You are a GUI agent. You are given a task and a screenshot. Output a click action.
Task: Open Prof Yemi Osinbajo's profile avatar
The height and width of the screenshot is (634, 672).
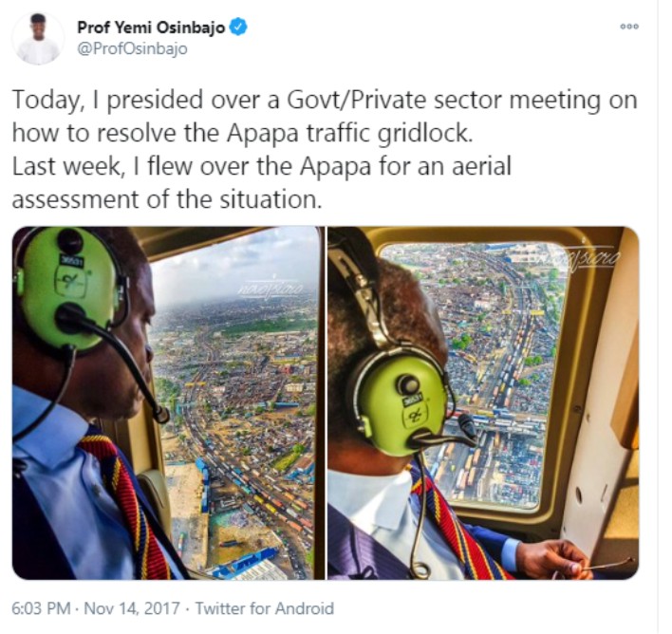(x=38, y=39)
